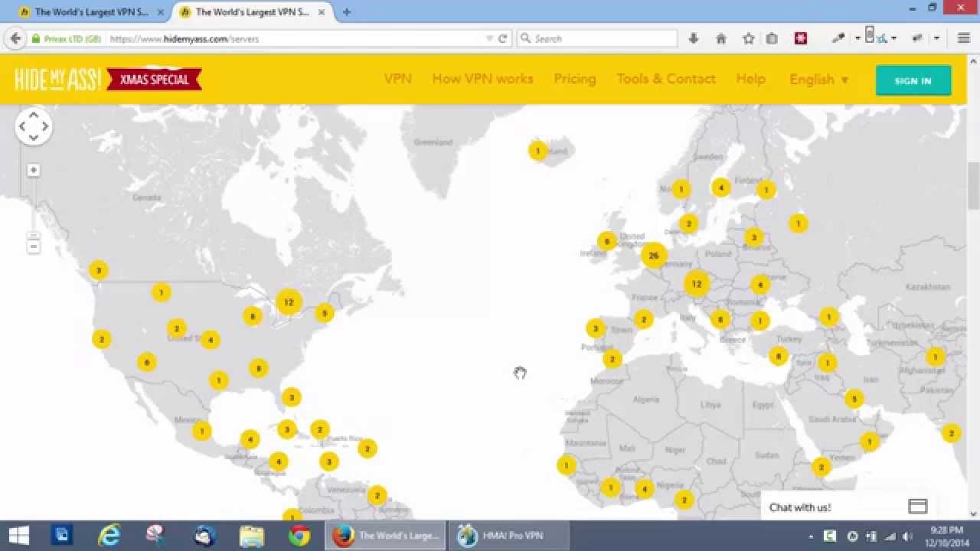Open the 12-server cluster in central Europe

pos(697,284)
